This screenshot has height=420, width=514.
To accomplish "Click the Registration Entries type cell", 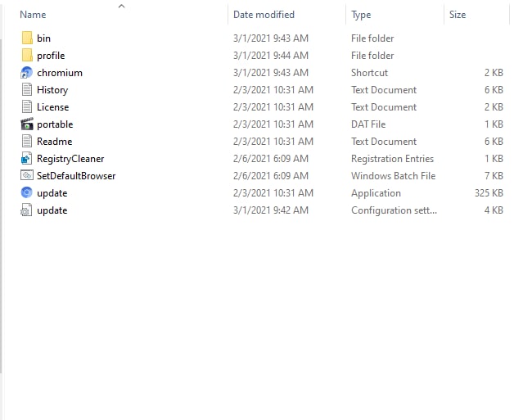I will [392, 159].
